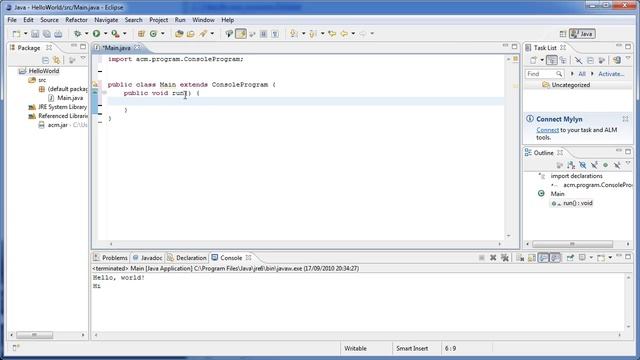
Task: Open the Debug launch dropdown arrow
Action: 86,34
